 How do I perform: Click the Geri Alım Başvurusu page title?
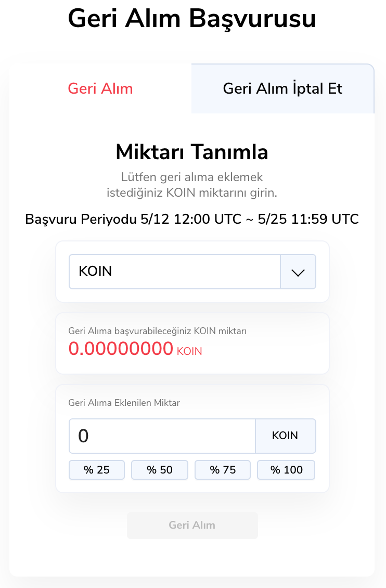click(x=192, y=19)
